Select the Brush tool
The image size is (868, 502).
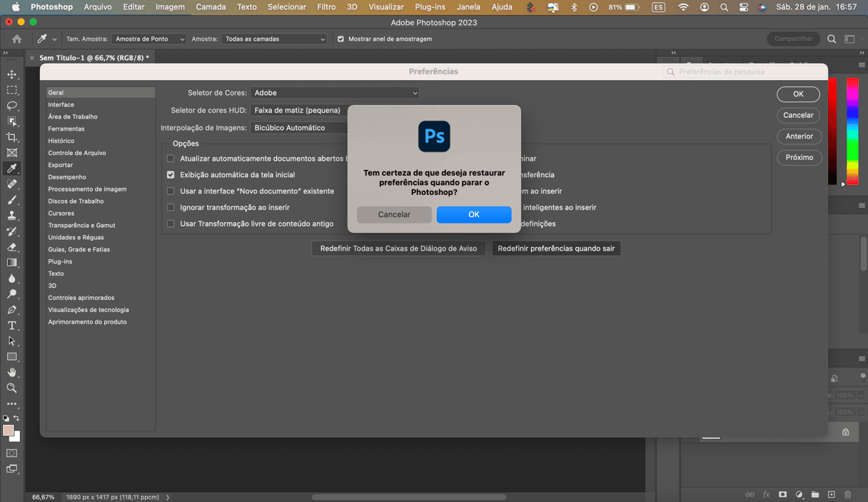[x=12, y=200]
